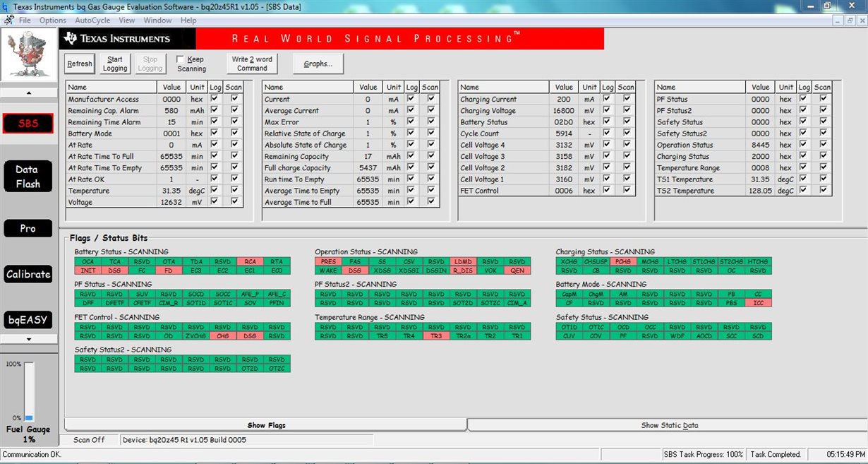Toggle Log checkbox for Charging Voltage
Screen dimensions: 868x464
pyautogui.click(x=607, y=110)
